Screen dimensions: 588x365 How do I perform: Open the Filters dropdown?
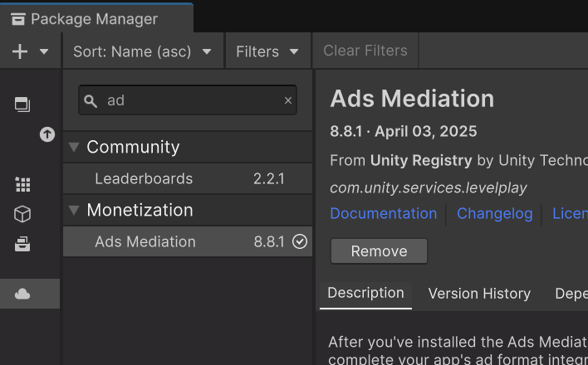[267, 51]
